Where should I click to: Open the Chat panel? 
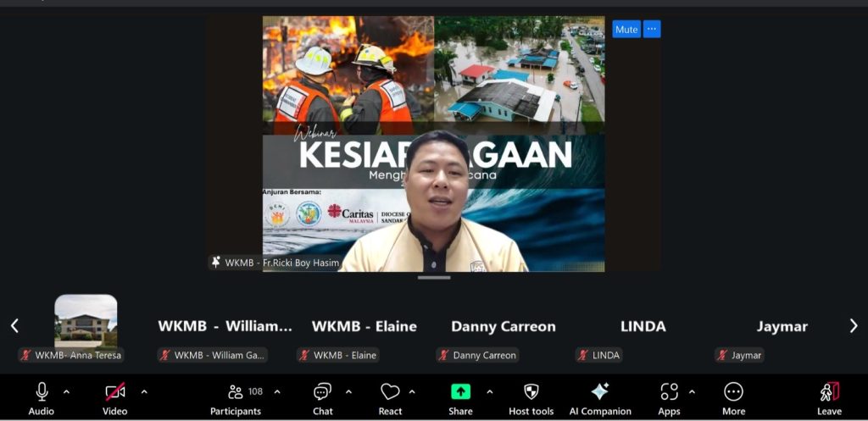[322, 392]
